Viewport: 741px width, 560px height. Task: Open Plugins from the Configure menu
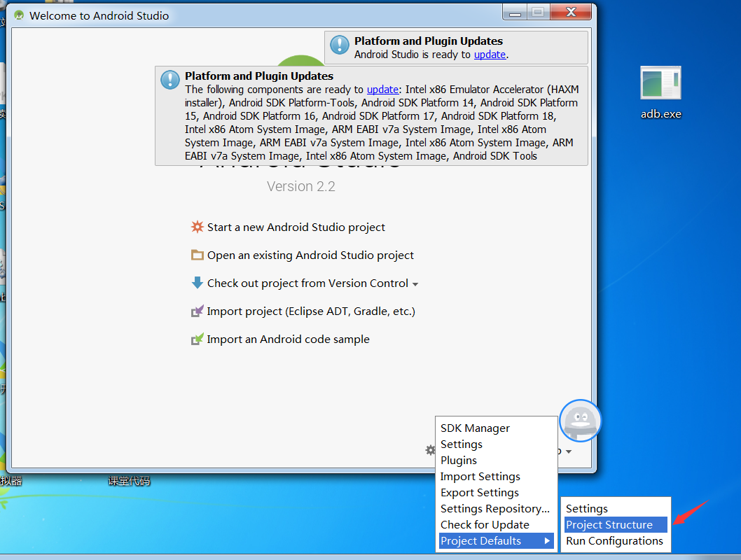pyautogui.click(x=496, y=461)
